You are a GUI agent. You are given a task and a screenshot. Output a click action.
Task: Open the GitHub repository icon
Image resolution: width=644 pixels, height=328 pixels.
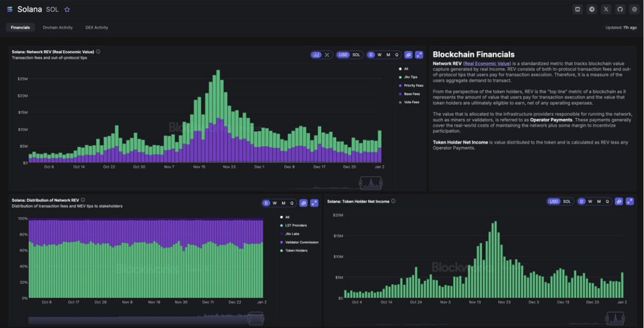620,9
